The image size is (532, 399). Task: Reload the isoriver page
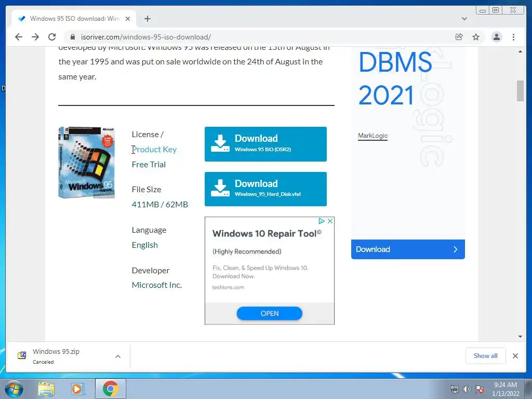point(52,37)
